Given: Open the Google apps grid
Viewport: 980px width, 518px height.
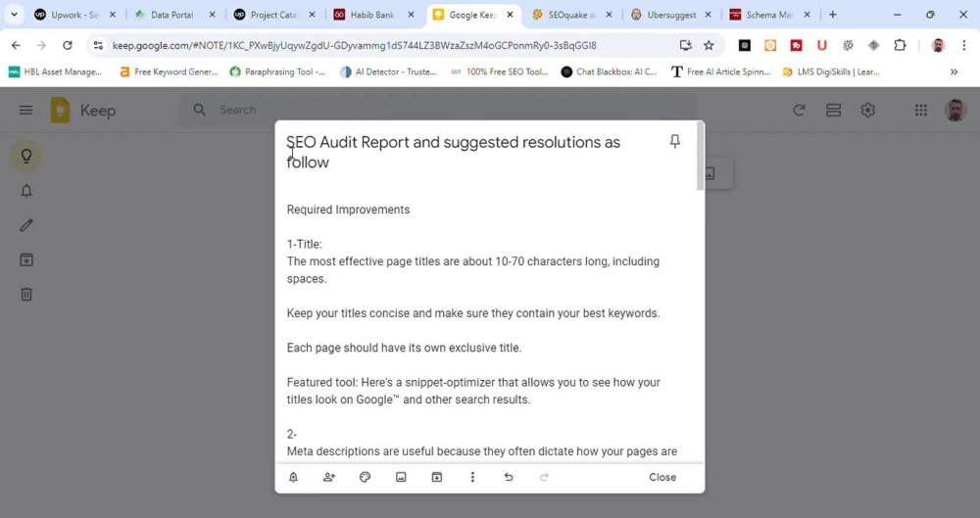Looking at the screenshot, I should click(x=920, y=110).
